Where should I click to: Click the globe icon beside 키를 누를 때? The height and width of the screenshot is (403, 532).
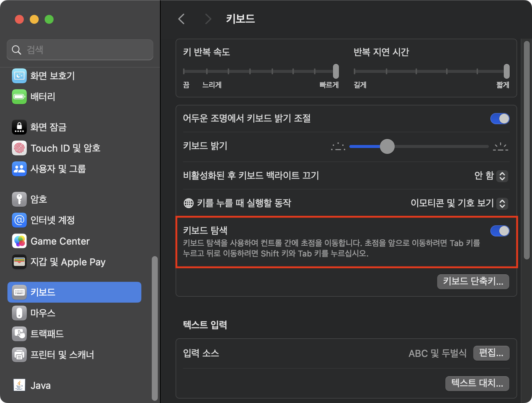tap(189, 203)
